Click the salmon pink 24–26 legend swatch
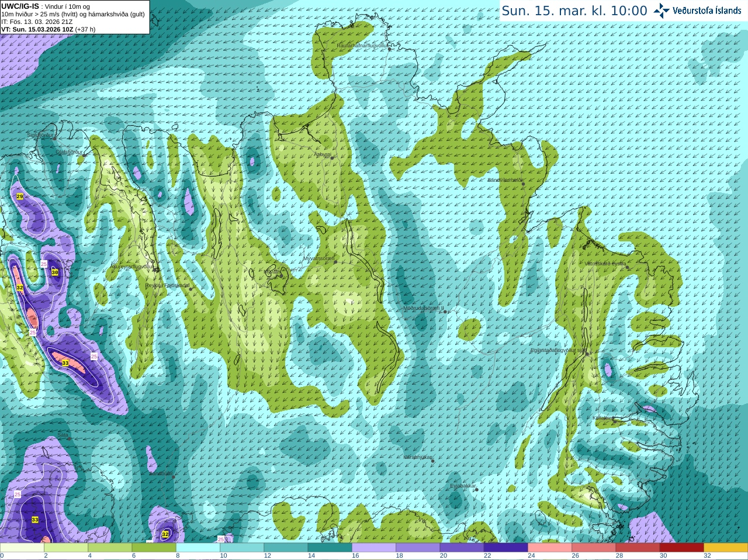748x560 pixels. pos(550,548)
